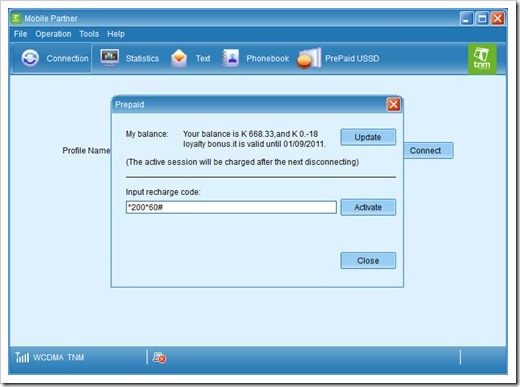
Task: Click the 'WCDMA TNM' status text
Action: point(59,357)
